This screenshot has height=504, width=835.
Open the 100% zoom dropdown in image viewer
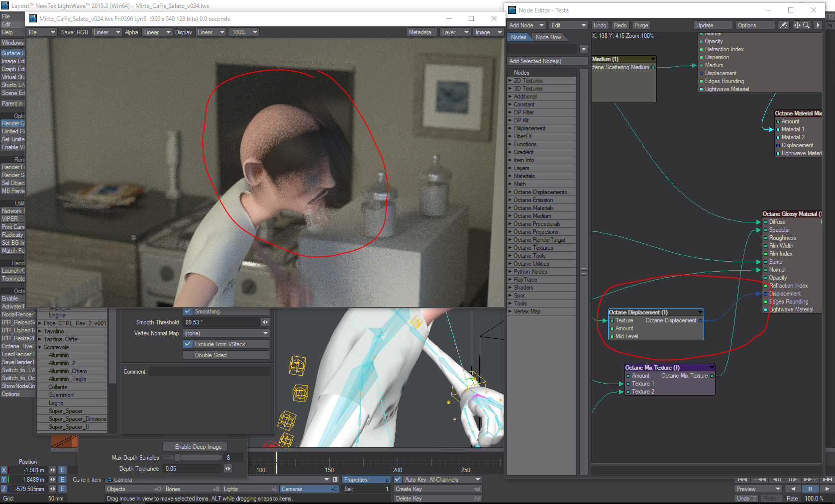click(x=244, y=32)
